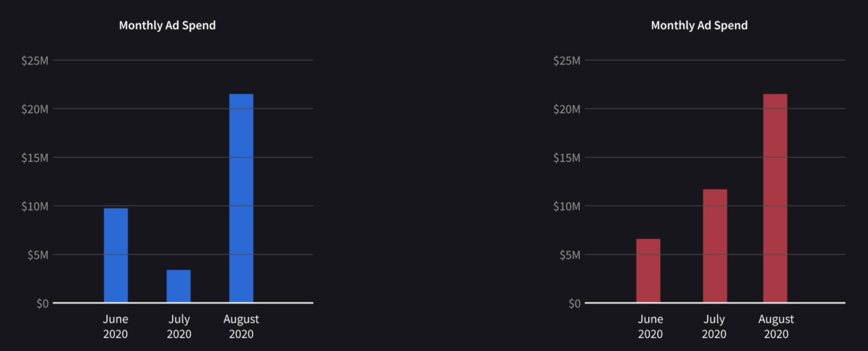868x351 pixels.
Task: Click the $25M axis label on blue chart
Action: pos(35,60)
